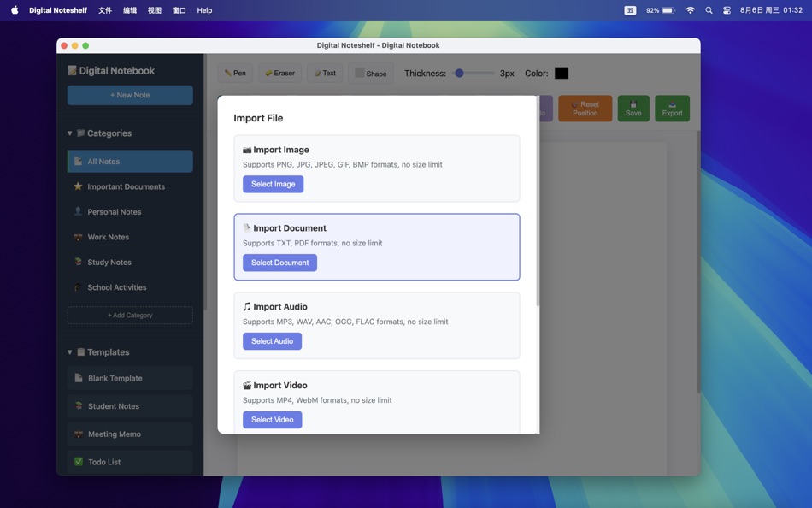This screenshot has width=812, height=508.
Task: Click the Student Notes template icon
Action: 78,406
